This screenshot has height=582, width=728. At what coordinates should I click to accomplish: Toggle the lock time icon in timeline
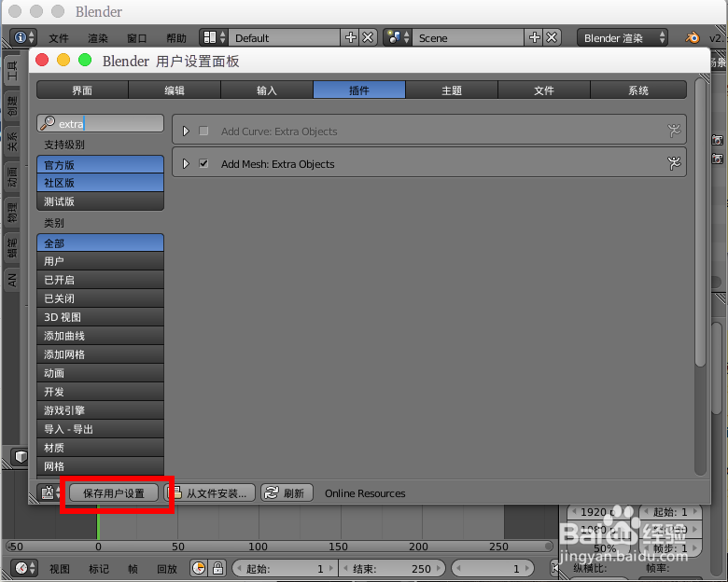coord(217,568)
